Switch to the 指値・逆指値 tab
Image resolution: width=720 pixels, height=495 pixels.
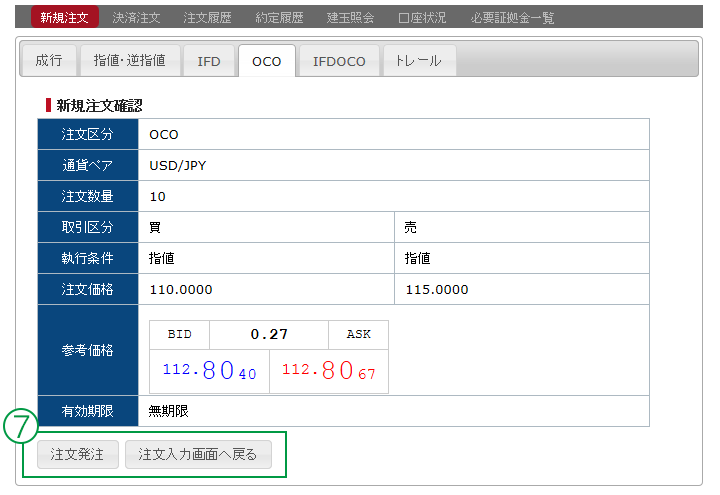click(x=129, y=60)
